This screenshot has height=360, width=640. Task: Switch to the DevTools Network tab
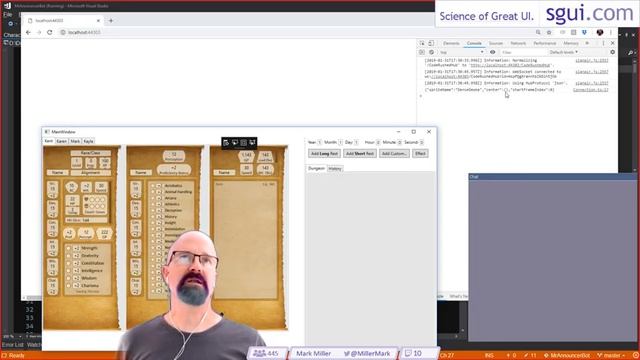click(x=518, y=43)
